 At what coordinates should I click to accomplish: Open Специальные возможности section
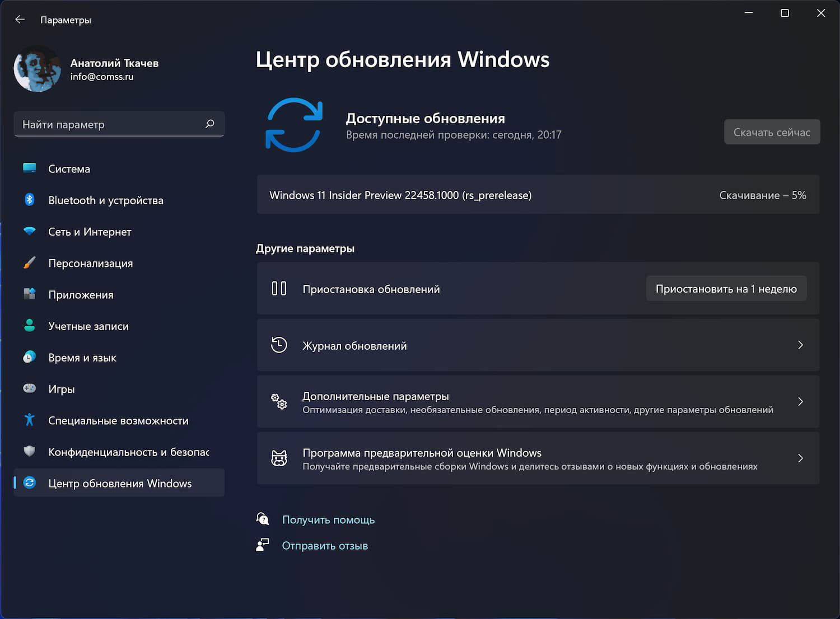pos(118,420)
